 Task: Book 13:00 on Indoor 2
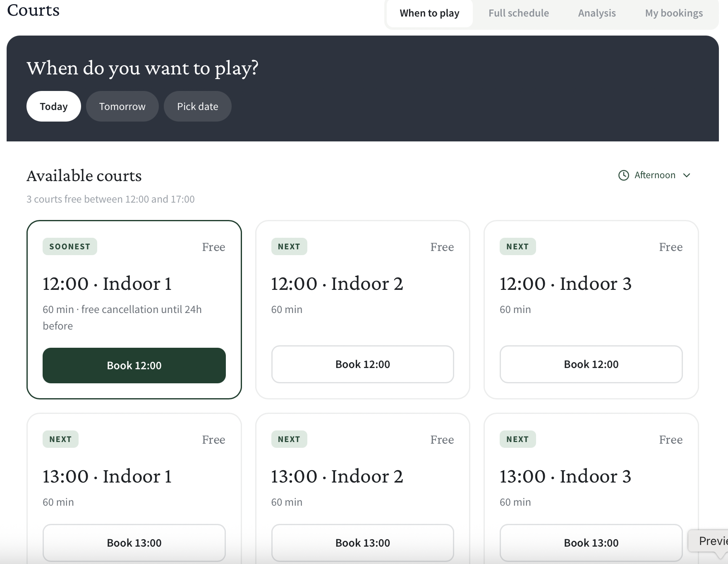[x=363, y=543]
